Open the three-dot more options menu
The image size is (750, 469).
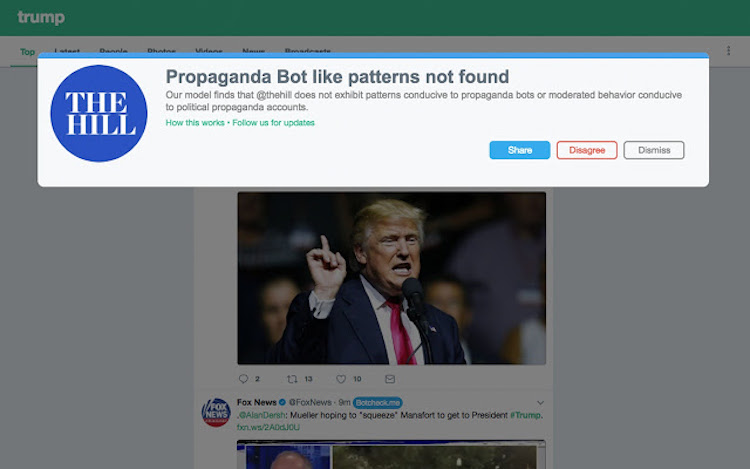728,50
